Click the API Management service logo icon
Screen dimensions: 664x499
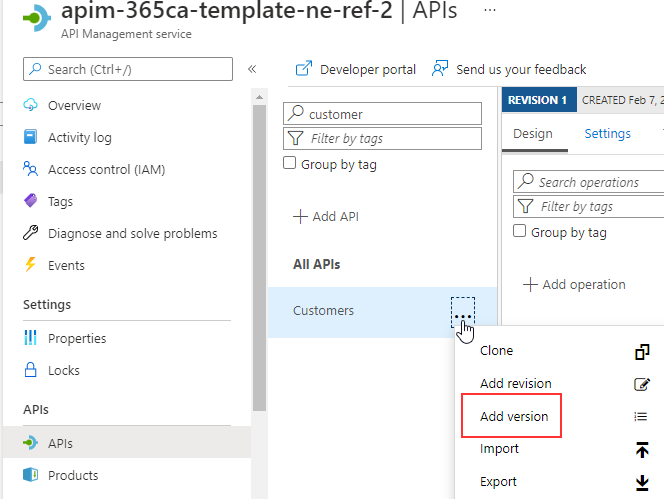[x=37, y=18]
